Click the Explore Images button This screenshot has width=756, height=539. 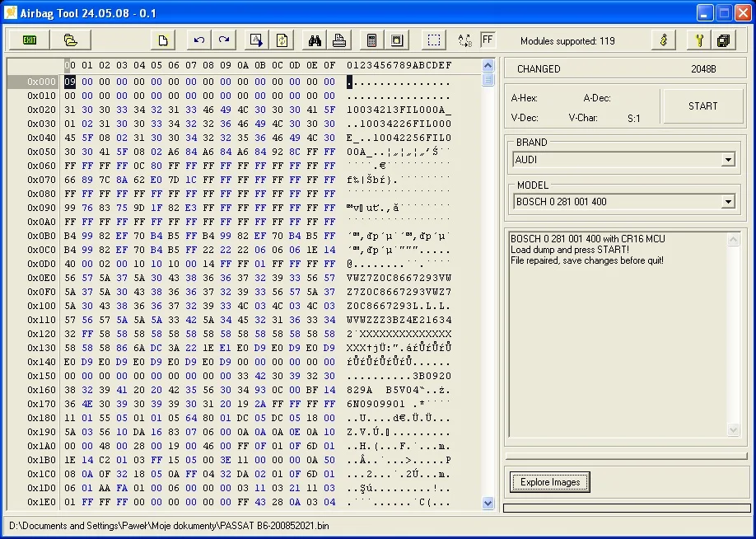(x=548, y=481)
